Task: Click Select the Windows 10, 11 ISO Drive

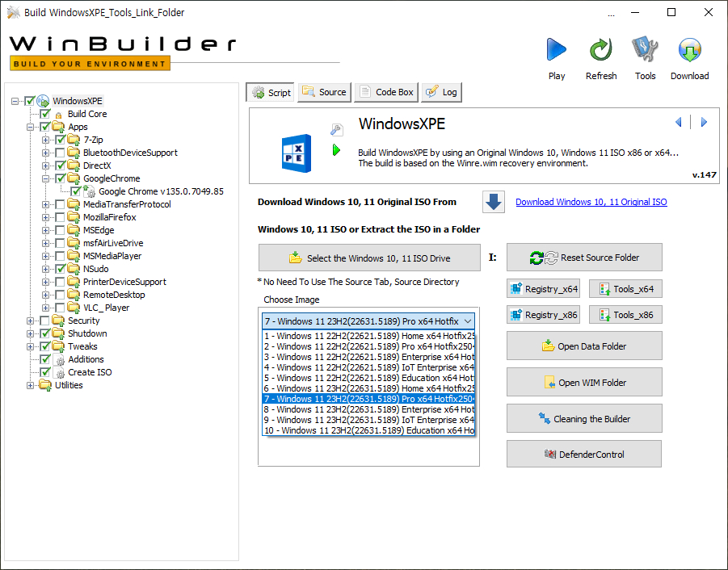Action: (369, 258)
